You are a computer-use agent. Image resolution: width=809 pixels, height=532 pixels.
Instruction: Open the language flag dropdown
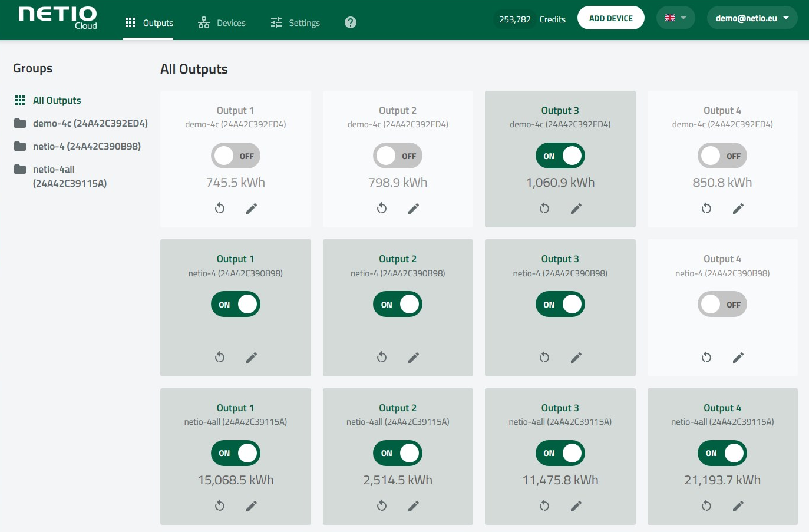(675, 18)
